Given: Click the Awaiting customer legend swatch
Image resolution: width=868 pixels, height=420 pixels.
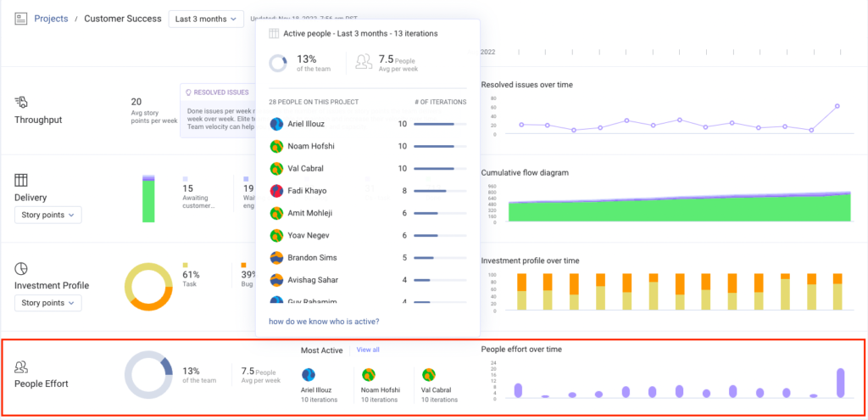Looking at the screenshot, I should [186, 179].
